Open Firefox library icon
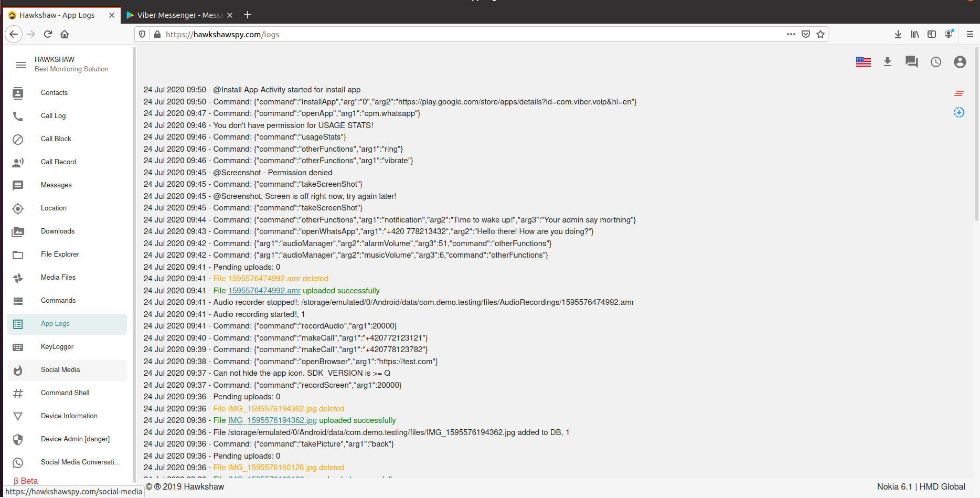 pos(915,34)
